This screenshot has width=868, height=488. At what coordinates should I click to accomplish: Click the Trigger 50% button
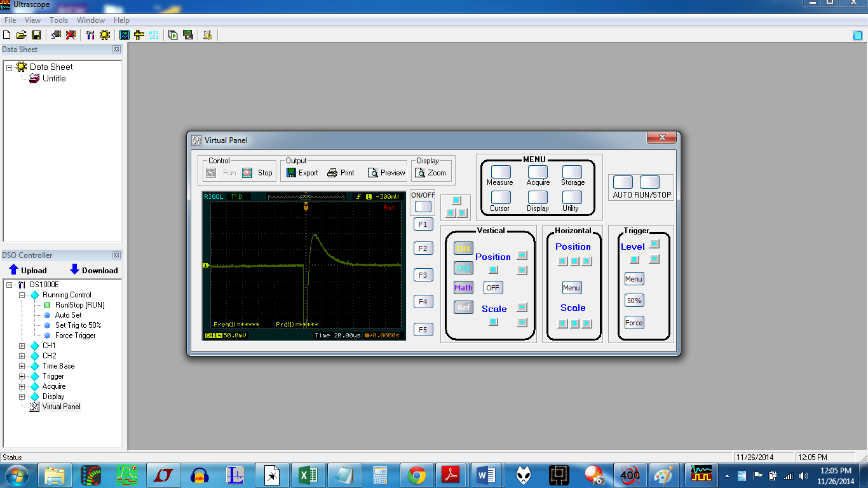pos(634,301)
